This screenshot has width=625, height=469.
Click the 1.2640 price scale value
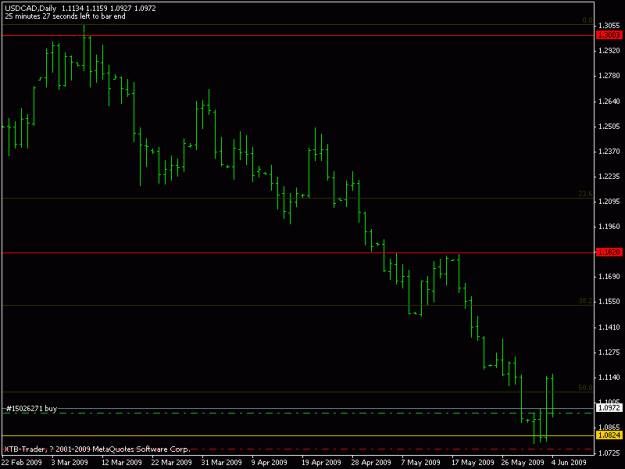pyautogui.click(x=609, y=101)
